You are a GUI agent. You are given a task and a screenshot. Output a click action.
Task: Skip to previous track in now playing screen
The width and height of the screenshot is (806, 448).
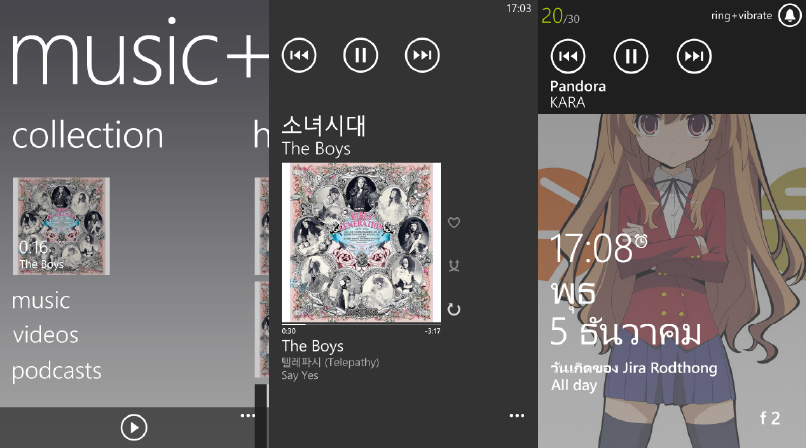tap(299, 55)
